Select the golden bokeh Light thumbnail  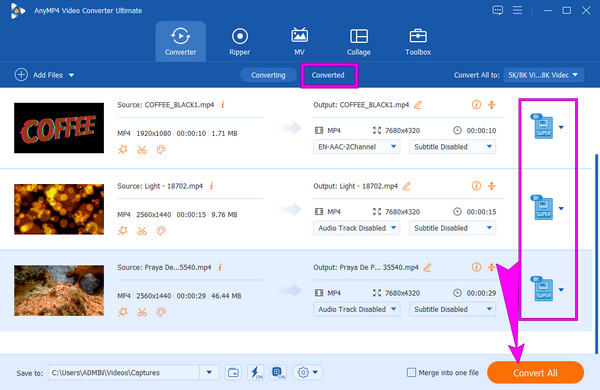tap(59, 209)
